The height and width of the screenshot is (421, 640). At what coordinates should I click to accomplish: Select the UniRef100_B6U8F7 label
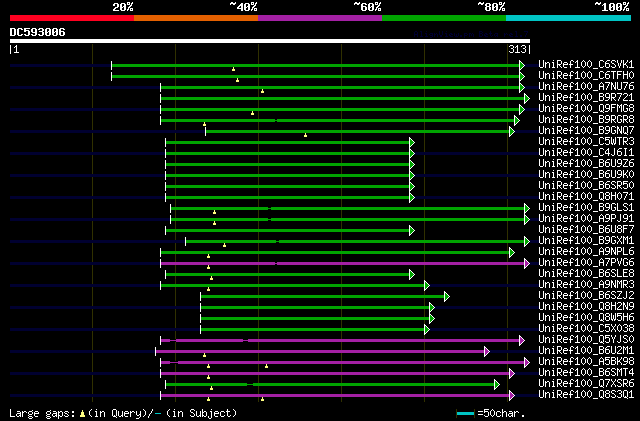(586, 230)
